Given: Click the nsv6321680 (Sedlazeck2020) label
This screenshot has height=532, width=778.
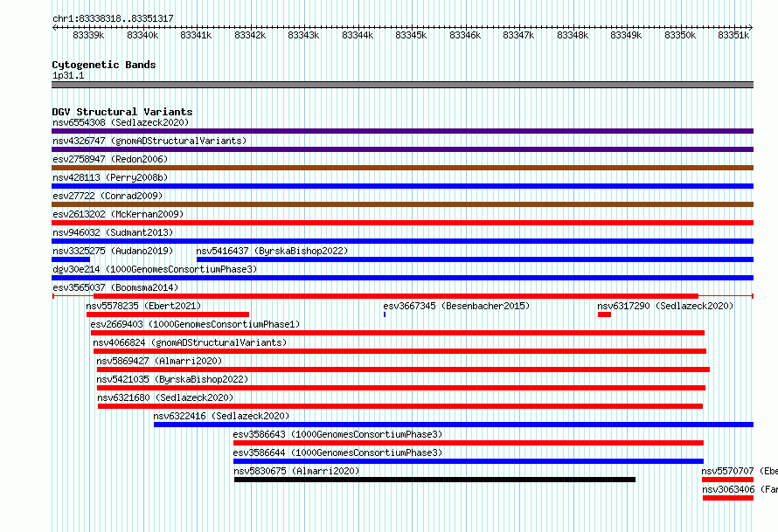Looking at the screenshot, I should (165, 397).
